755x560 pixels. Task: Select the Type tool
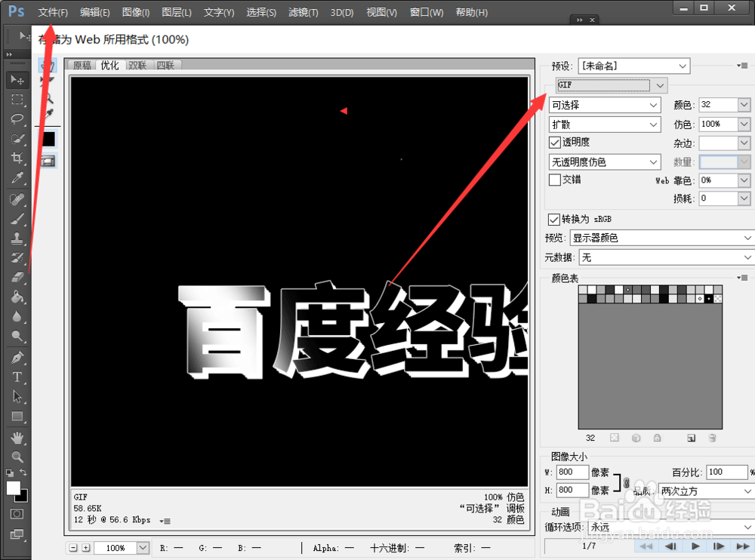pyautogui.click(x=17, y=377)
